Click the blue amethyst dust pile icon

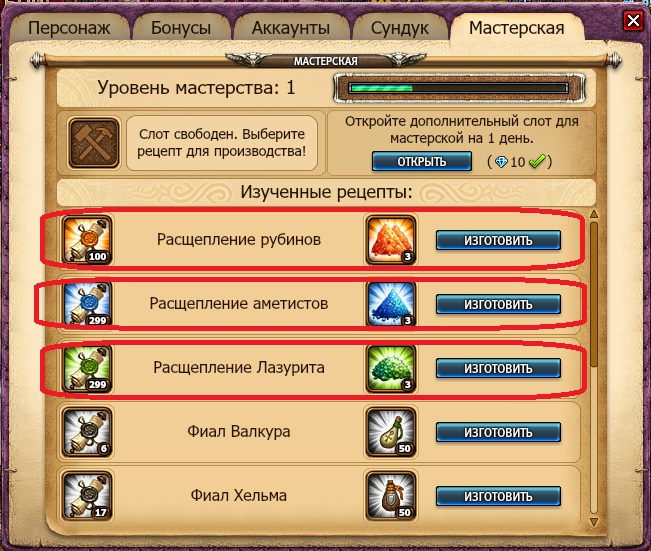391,304
